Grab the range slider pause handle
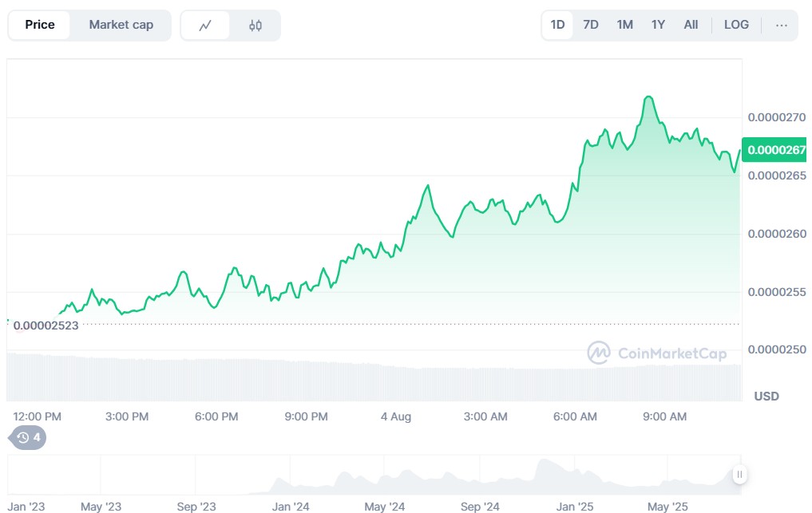The image size is (812, 513). coord(739,474)
